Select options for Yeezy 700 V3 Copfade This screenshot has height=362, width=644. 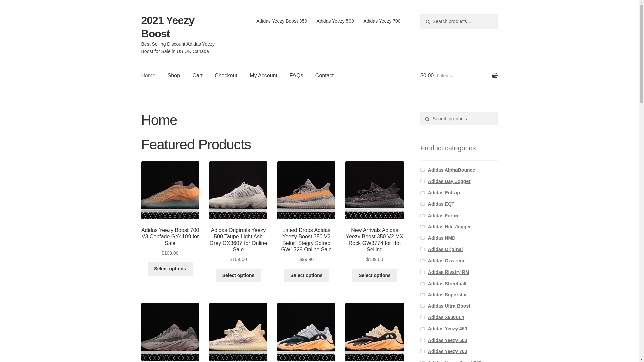[x=170, y=269]
